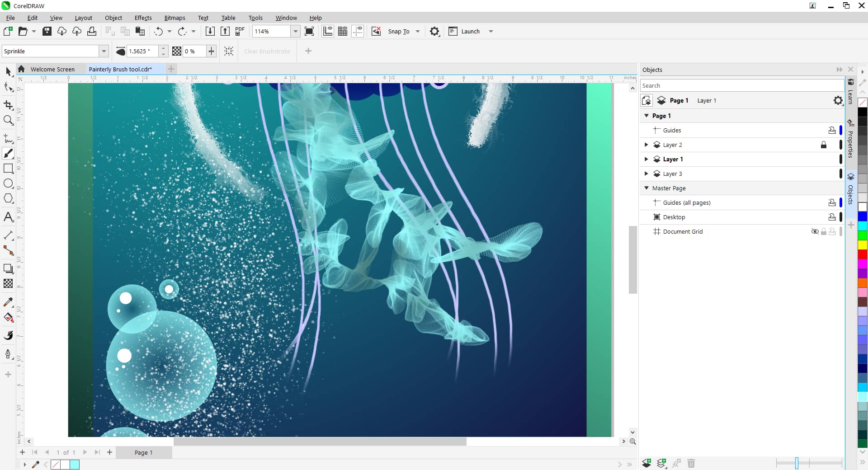Expand Layer 3 in Objects panel
This screenshot has height=470, width=868.
[x=646, y=174]
